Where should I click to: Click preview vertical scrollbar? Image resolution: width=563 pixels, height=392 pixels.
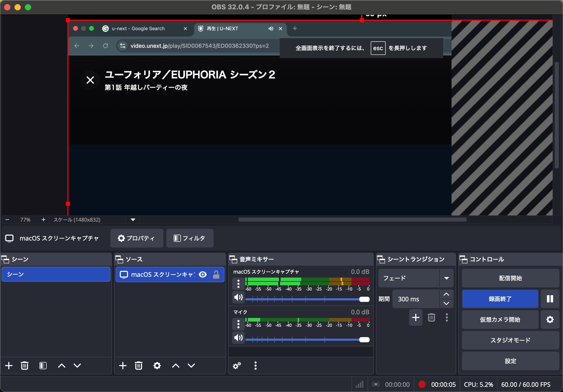click(557, 115)
